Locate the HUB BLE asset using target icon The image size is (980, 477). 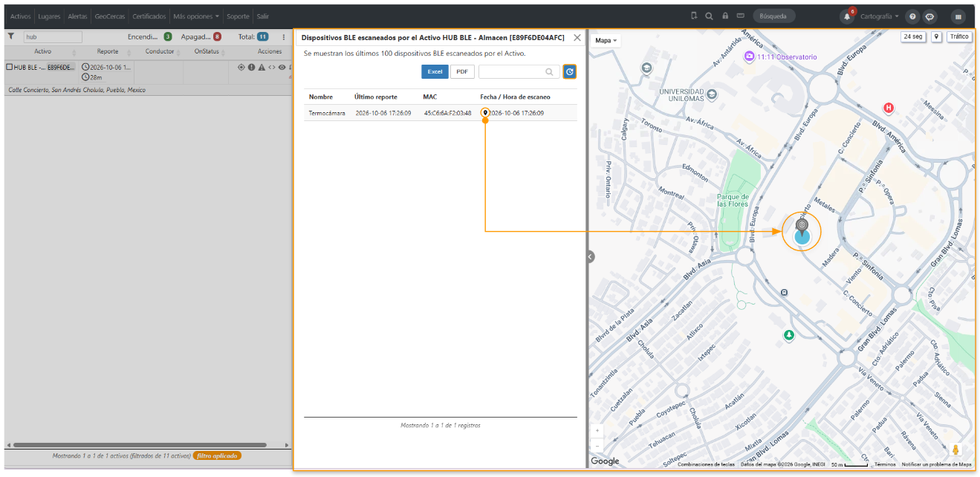(x=241, y=67)
